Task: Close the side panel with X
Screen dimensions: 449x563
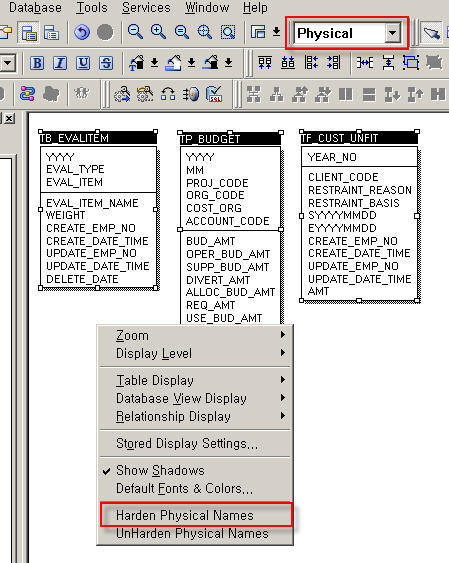Action: [9, 118]
